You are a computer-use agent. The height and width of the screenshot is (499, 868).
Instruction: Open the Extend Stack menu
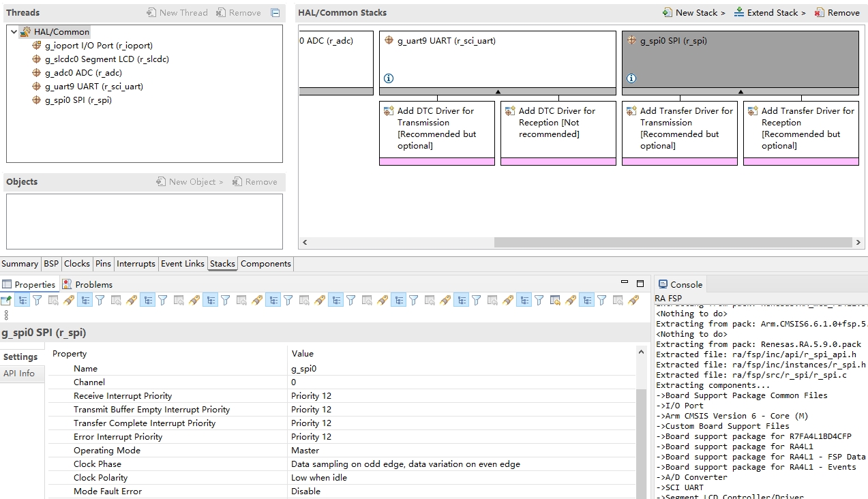tap(770, 12)
